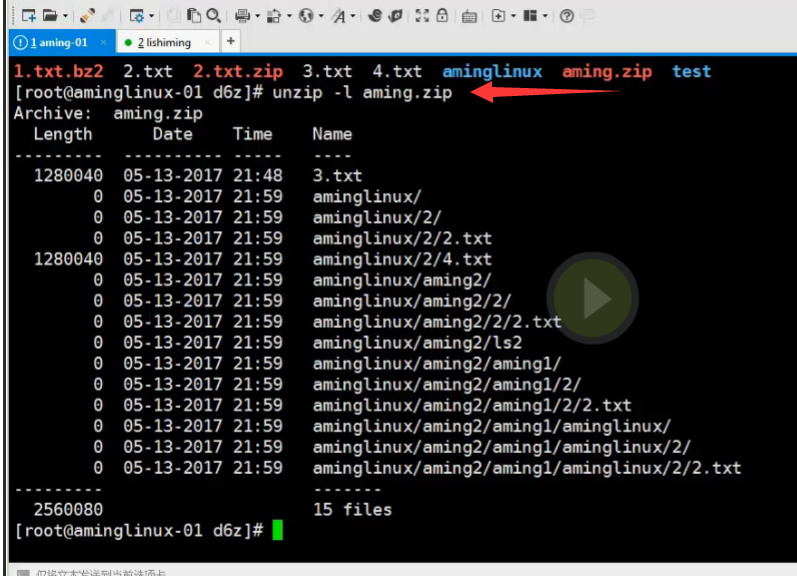Click the greyed-out chat bubble icon
Image resolution: width=797 pixels, height=576 pixels.
587,16
